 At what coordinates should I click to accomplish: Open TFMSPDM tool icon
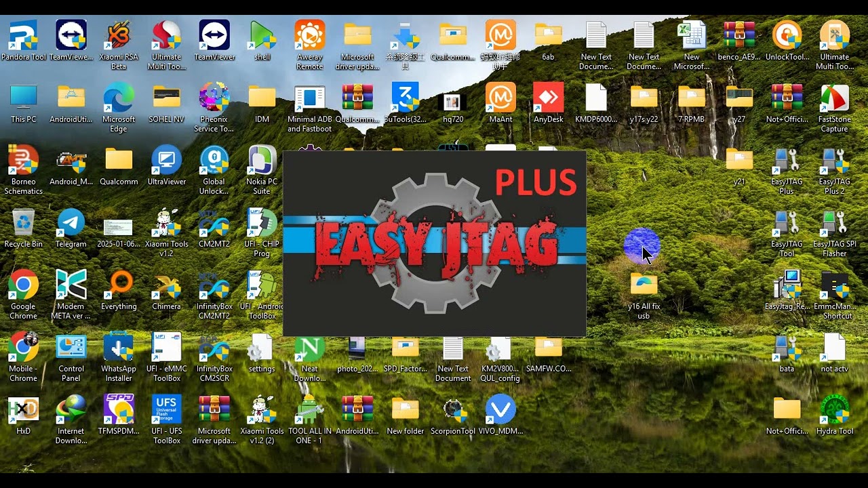click(x=119, y=415)
